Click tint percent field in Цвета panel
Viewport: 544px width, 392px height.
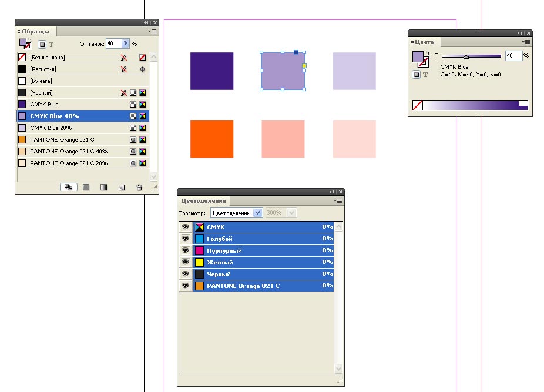tap(513, 56)
